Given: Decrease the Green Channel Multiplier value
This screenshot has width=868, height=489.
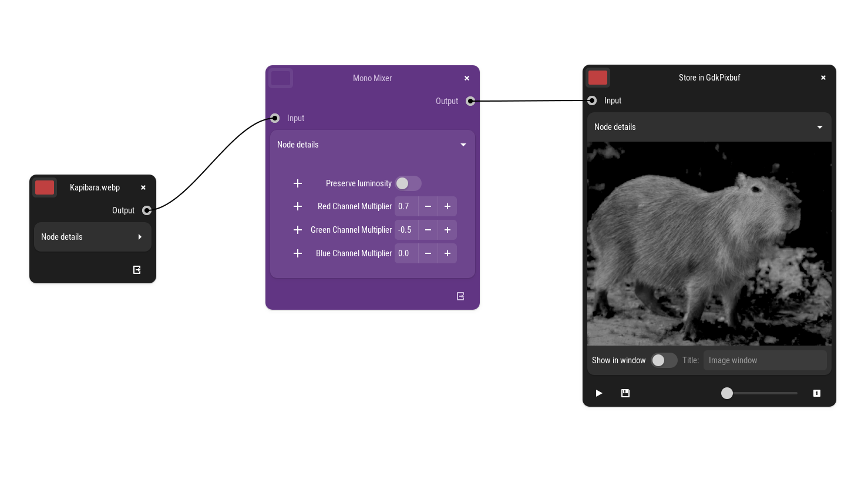Looking at the screenshot, I should point(428,230).
